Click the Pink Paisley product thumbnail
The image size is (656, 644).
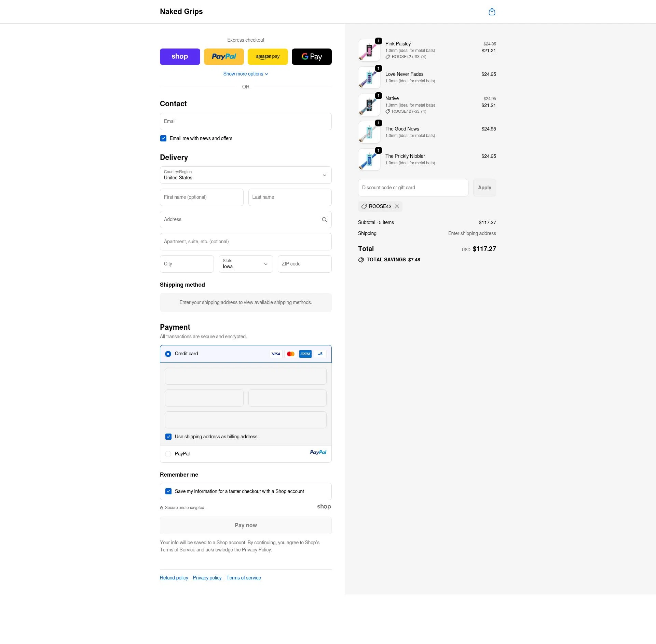[x=369, y=50]
